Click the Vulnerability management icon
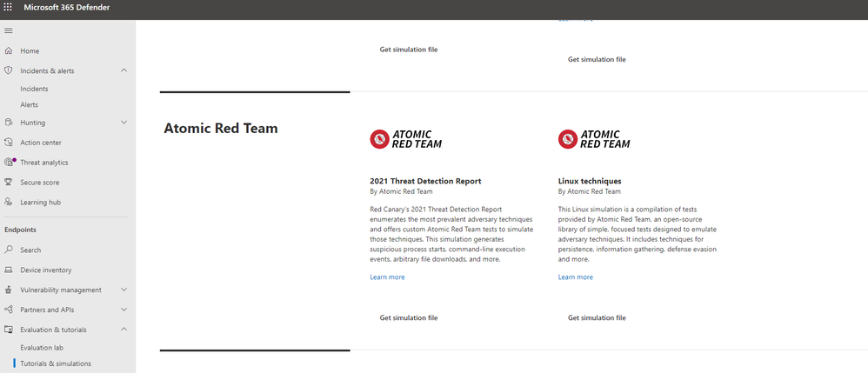This screenshot has height=373, width=868. click(9, 290)
